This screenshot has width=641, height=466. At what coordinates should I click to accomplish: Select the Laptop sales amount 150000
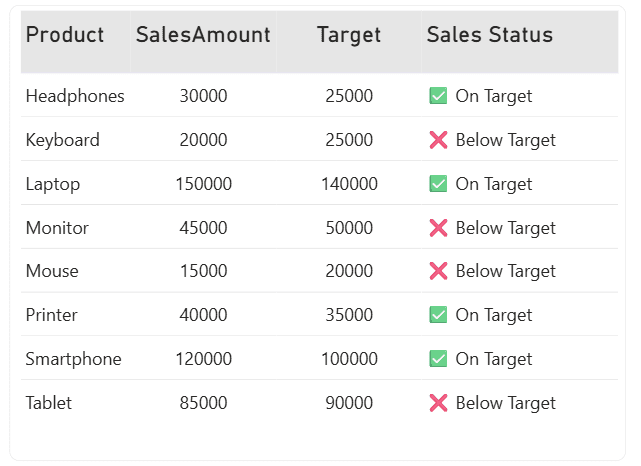[x=203, y=184]
